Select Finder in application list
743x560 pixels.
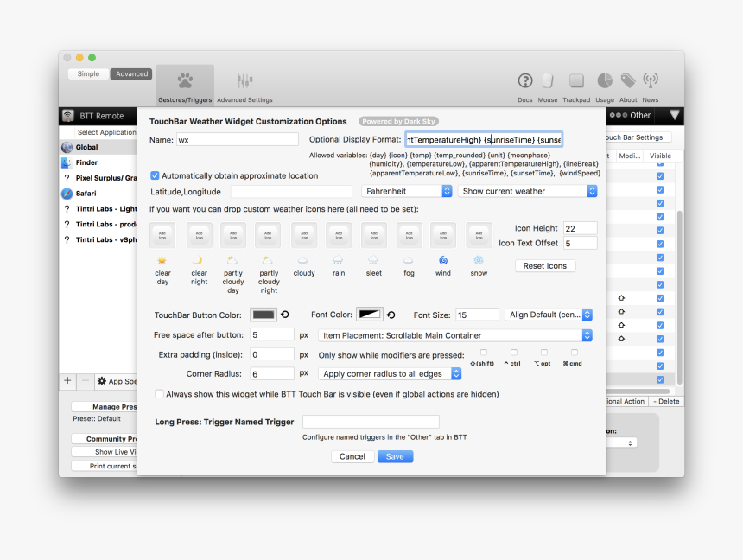[x=98, y=162]
